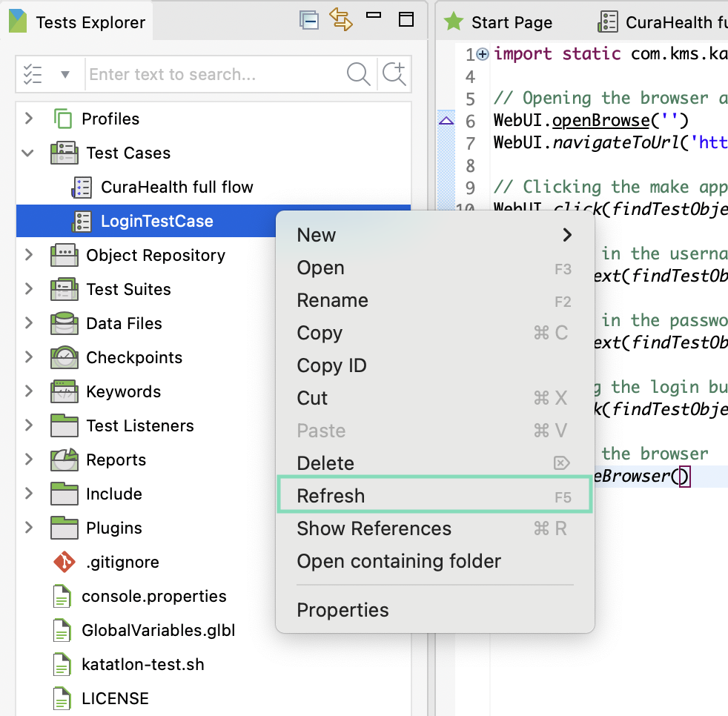
Task: Open the filter dropdown arrow beside the search box
Action: coord(65,74)
